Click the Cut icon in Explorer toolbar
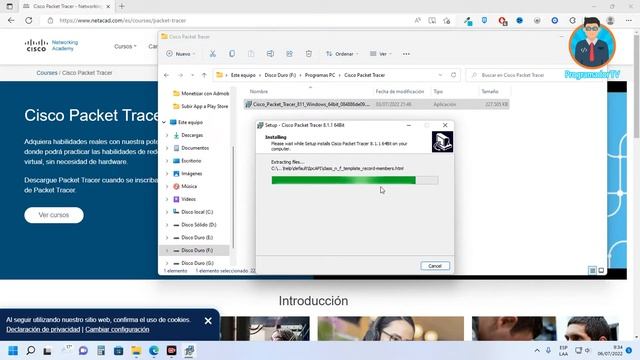 (x=213, y=54)
